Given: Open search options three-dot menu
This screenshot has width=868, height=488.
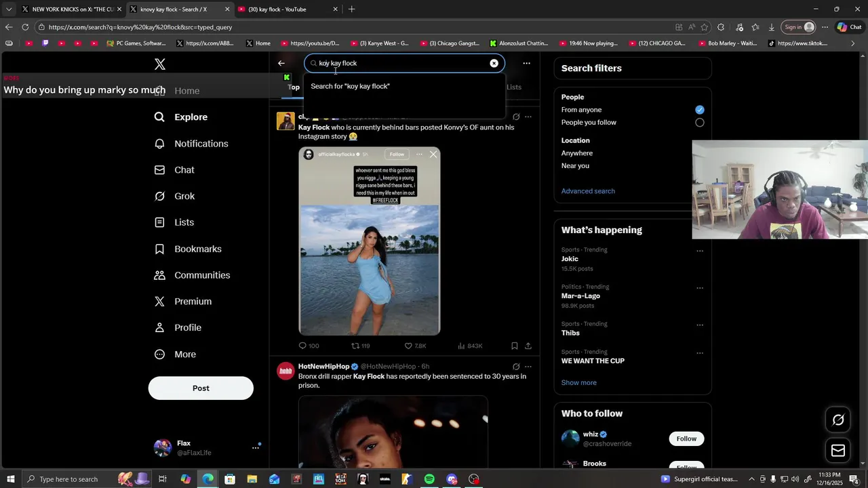Looking at the screenshot, I should pyautogui.click(x=526, y=63).
